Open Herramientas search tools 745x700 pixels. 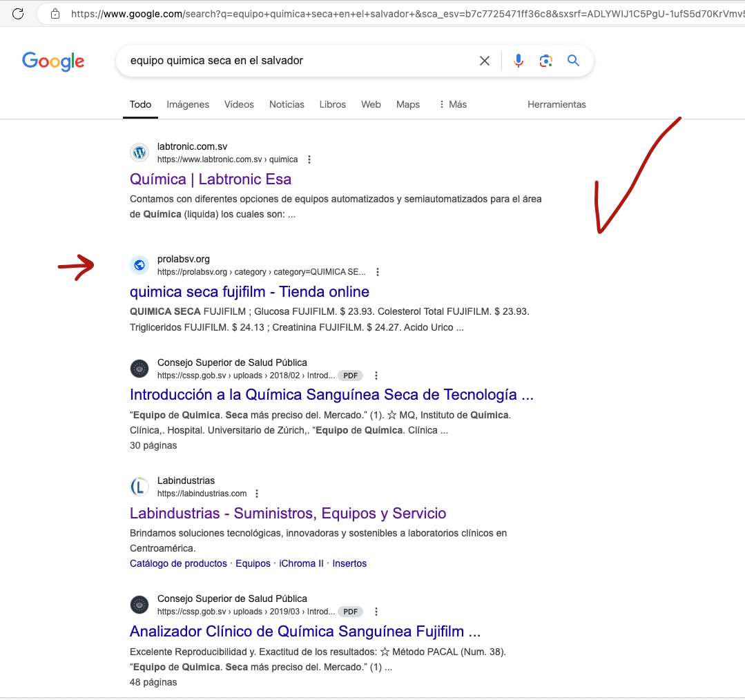(x=557, y=104)
